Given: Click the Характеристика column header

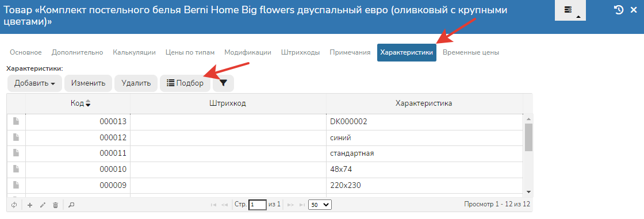Looking at the screenshot, I should click(x=424, y=103).
